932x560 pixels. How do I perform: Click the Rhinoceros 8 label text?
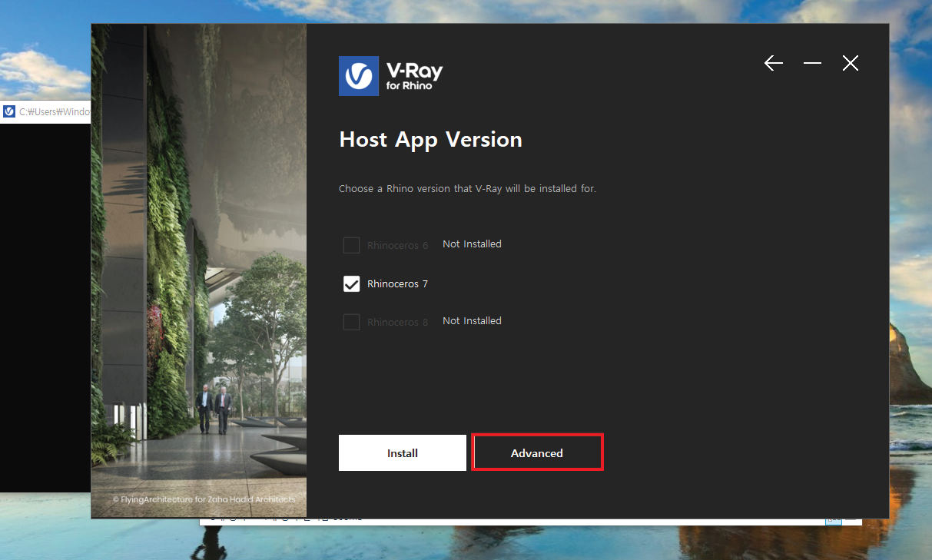pyautogui.click(x=397, y=323)
